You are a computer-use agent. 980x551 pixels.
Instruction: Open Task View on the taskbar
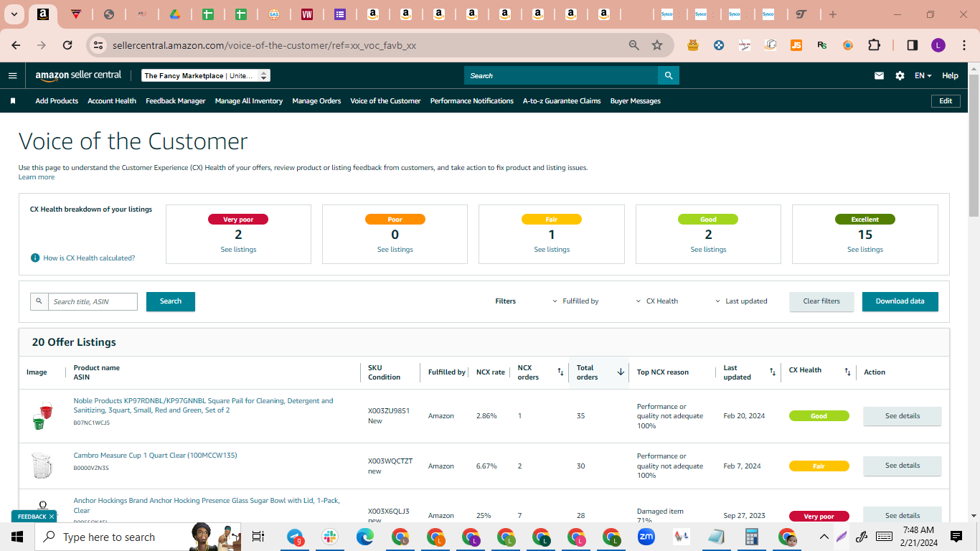tap(258, 537)
